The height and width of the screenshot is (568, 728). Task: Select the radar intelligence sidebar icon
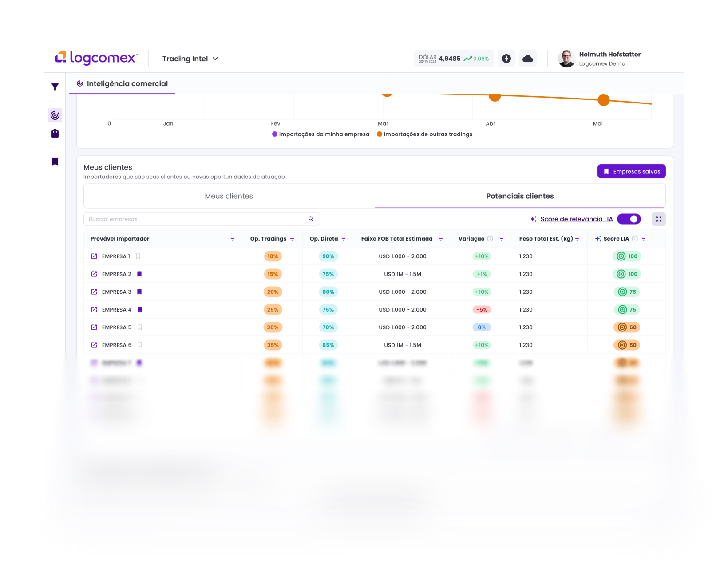pos(55,115)
